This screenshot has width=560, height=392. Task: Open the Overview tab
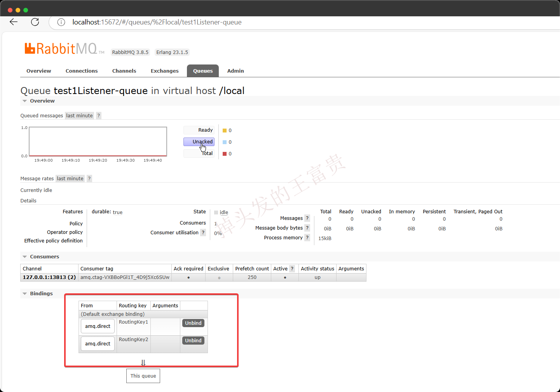(x=39, y=71)
